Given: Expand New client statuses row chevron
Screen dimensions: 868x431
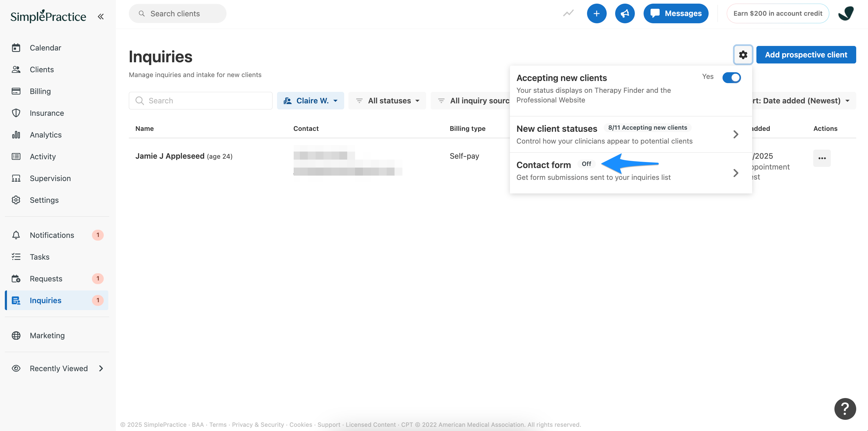Looking at the screenshot, I should (x=736, y=134).
